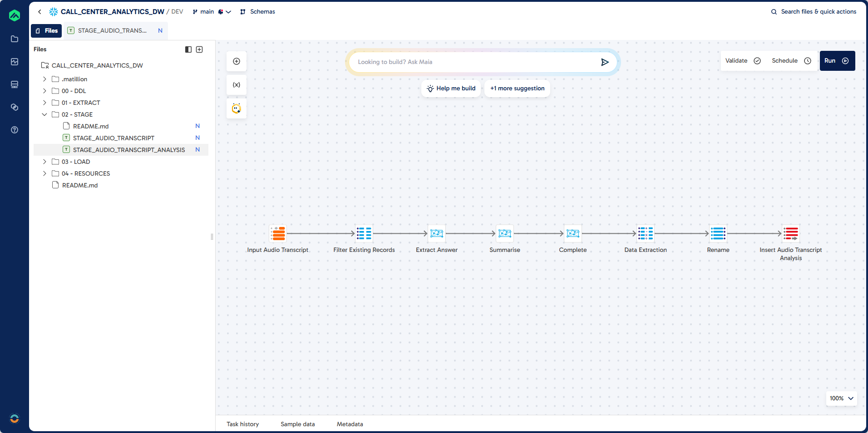This screenshot has height=433, width=868.
Task: Click the database icon in the sidebar
Action: pyautogui.click(x=15, y=84)
